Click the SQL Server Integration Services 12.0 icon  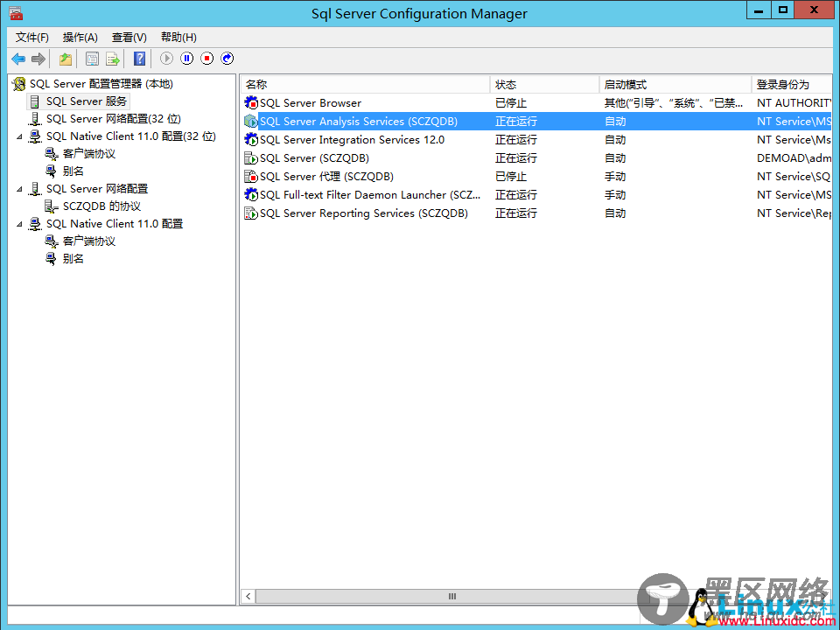pos(251,140)
